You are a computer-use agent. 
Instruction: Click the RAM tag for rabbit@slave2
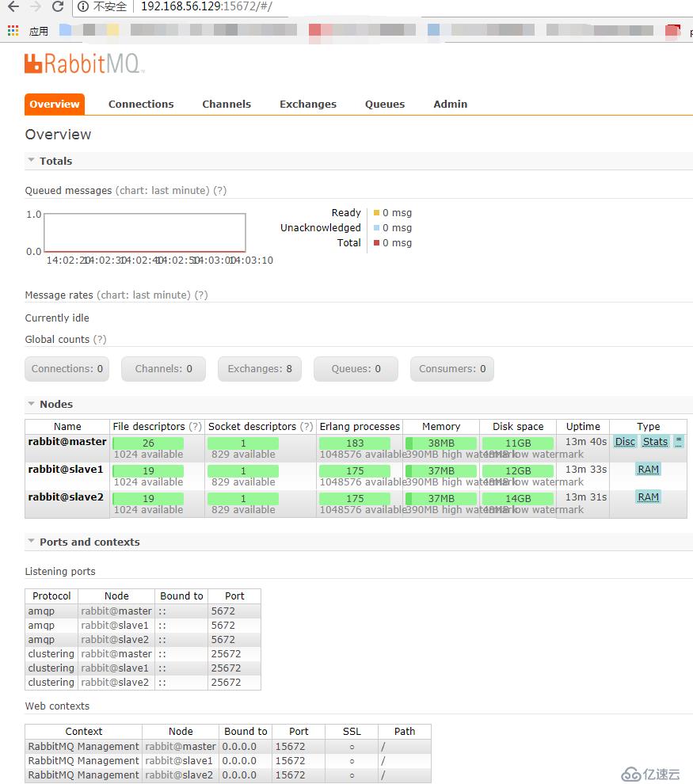[x=649, y=497]
